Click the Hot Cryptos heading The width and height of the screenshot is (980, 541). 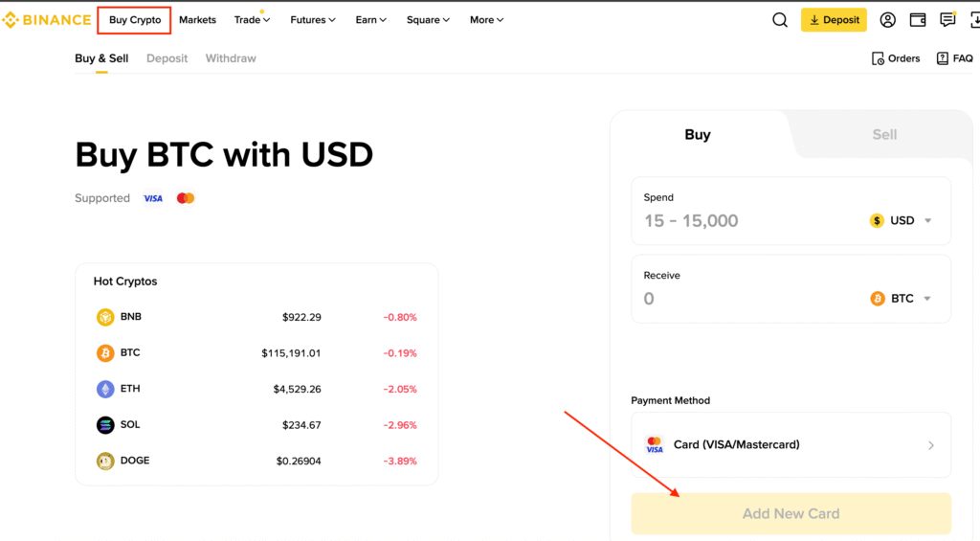125,282
